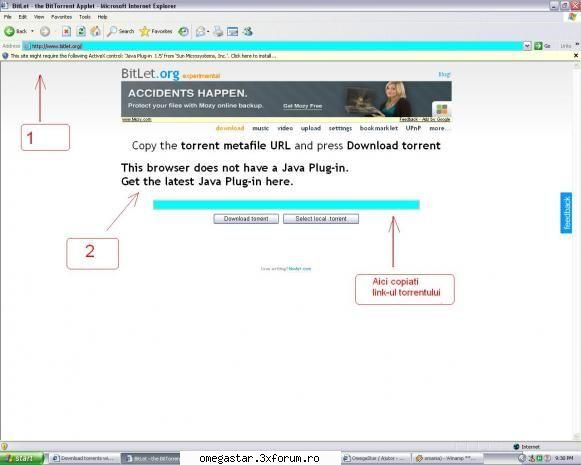This screenshot has width=581, height=465.
Task: Click the system tray clock
Action: pyautogui.click(x=565, y=458)
